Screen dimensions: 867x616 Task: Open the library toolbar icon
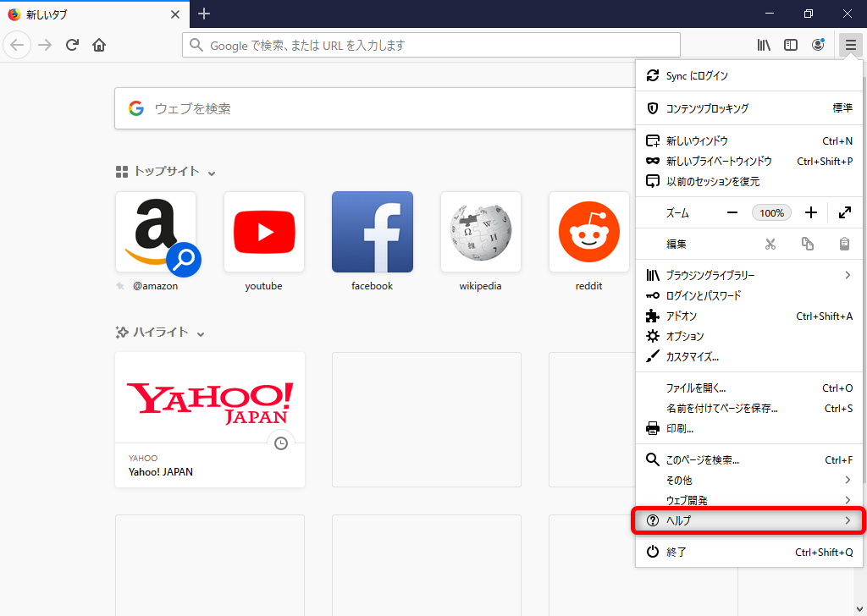click(763, 45)
